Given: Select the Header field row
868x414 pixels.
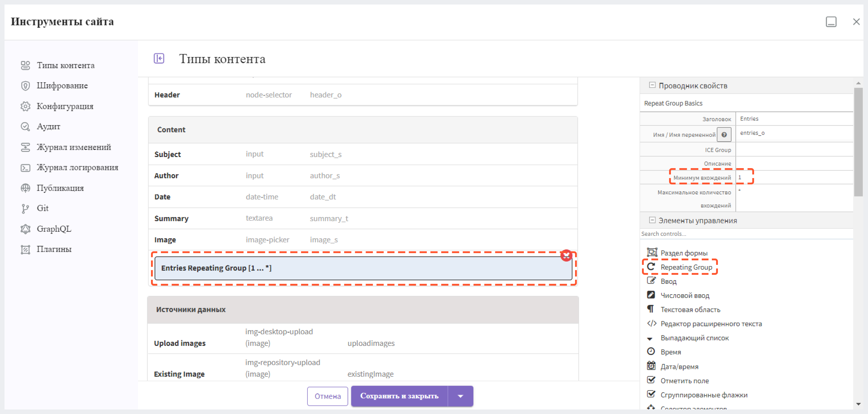Looking at the screenshot, I should coord(363,95).
